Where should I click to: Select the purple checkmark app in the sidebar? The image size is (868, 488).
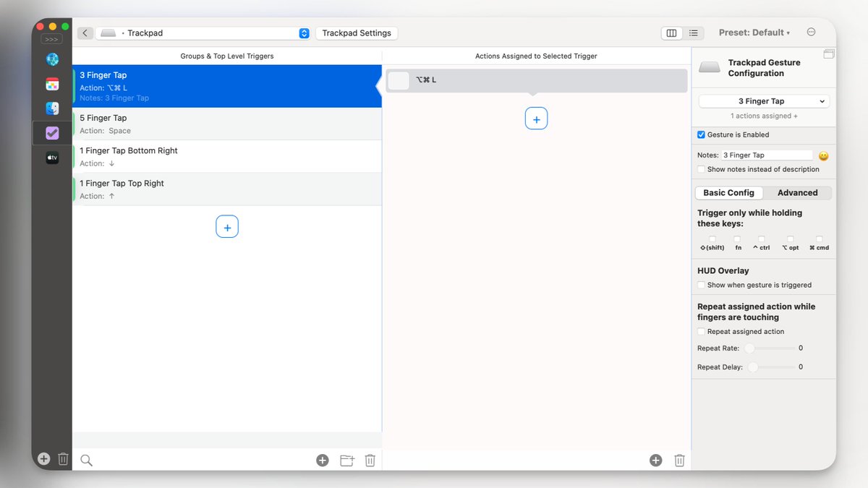(52, 133)
